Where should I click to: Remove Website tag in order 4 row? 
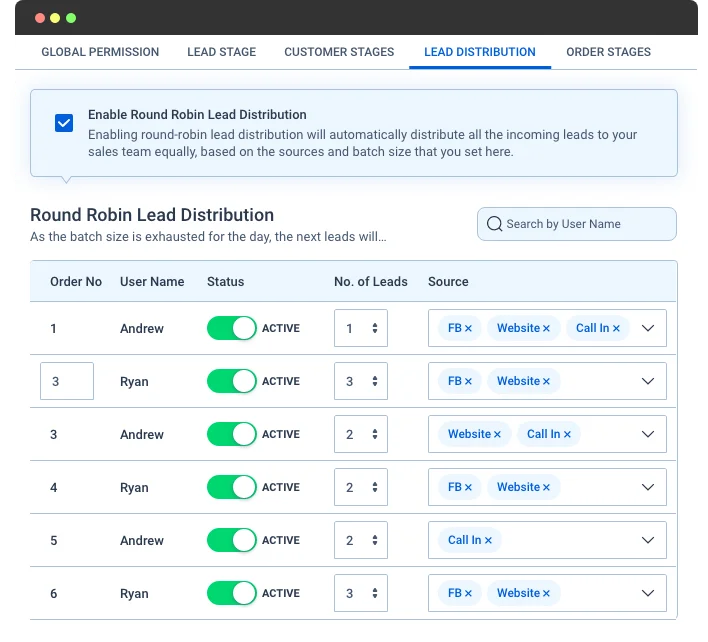pyautogui.click(x=546, y=487)
